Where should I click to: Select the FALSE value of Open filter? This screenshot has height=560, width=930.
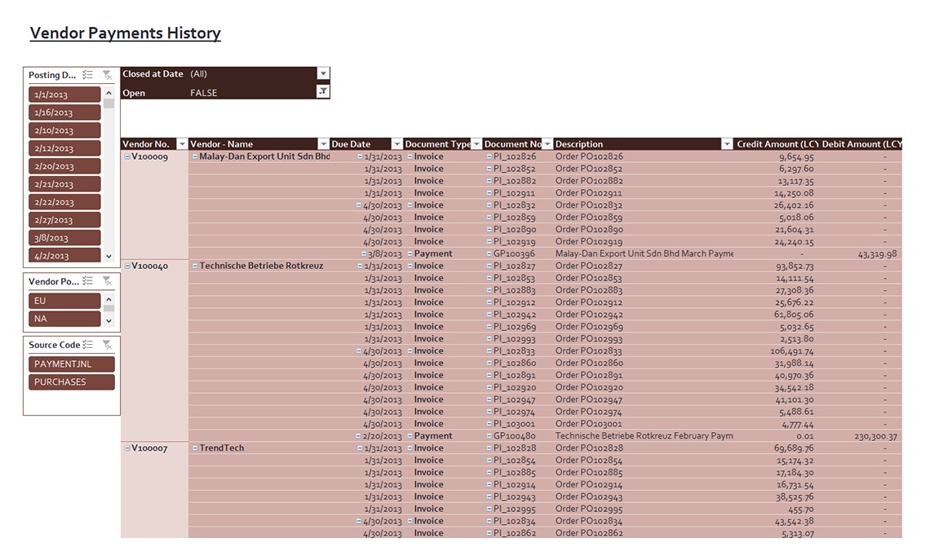(x=203, y=92)
